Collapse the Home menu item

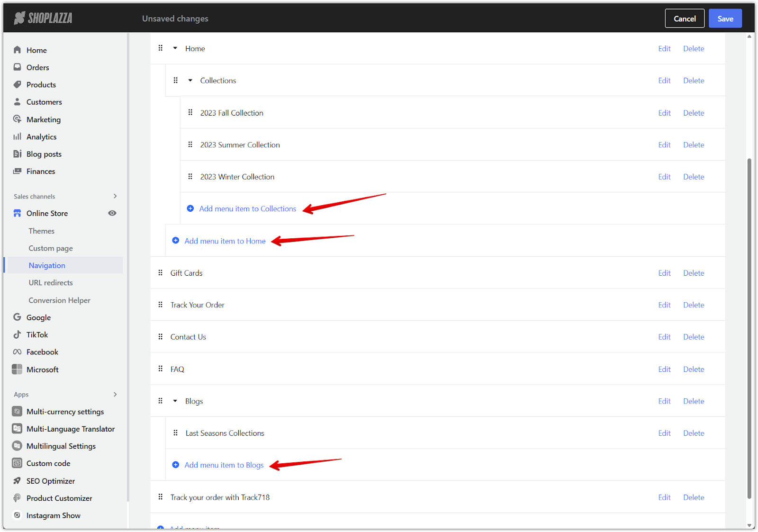pos(175,48)
